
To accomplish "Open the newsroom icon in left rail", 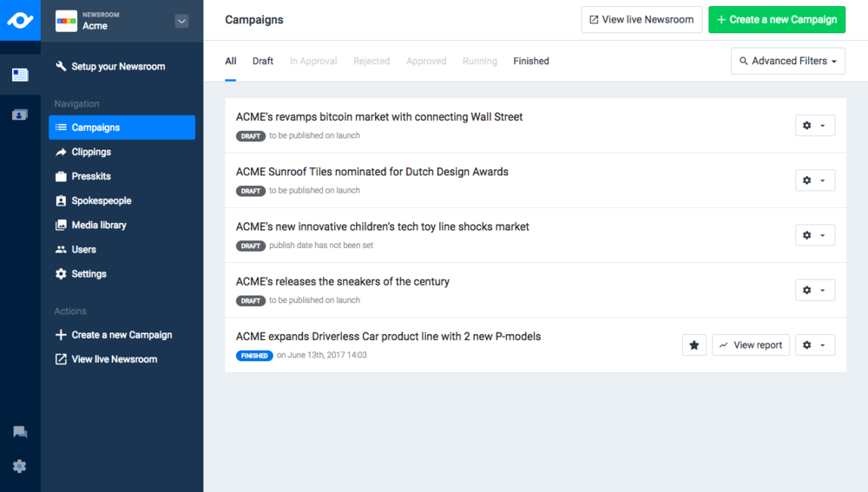I will 20,75.
